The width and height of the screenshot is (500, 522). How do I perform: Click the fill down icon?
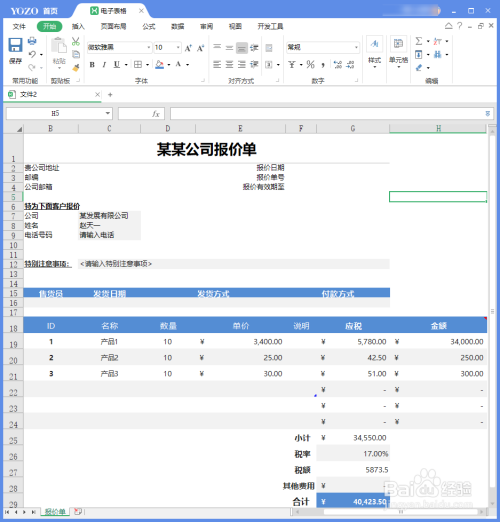419,54
